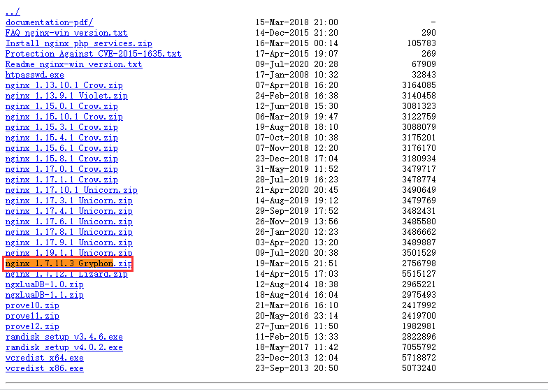
Task: Download vcredist x86.exe
Action: click(45, 368)
